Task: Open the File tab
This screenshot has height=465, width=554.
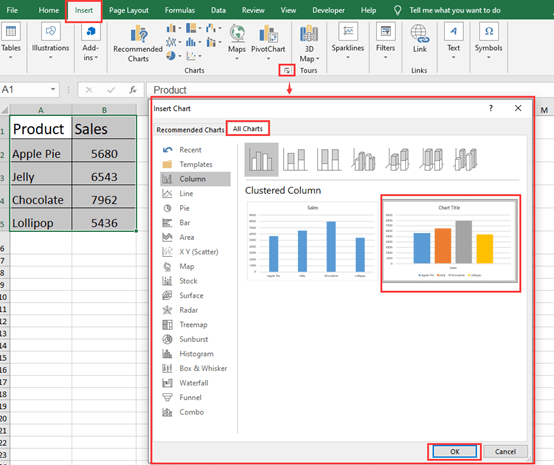Action: click(12, 10)
